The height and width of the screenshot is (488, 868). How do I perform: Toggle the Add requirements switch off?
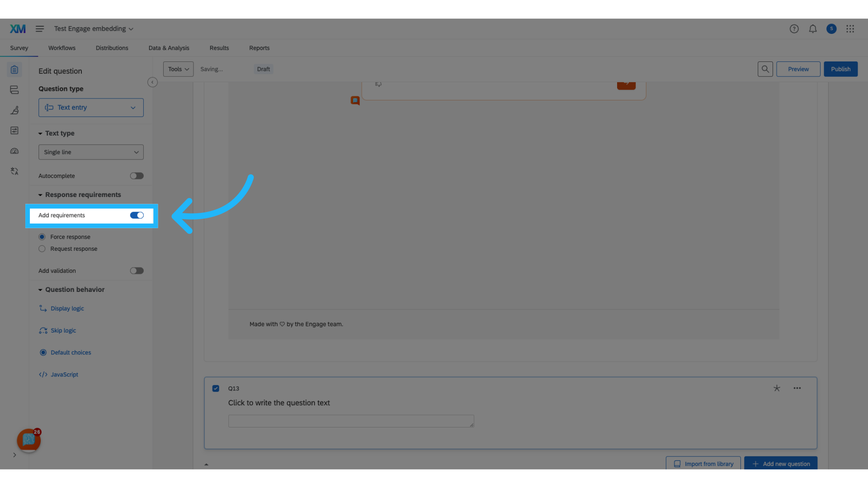tap(137, 216)
